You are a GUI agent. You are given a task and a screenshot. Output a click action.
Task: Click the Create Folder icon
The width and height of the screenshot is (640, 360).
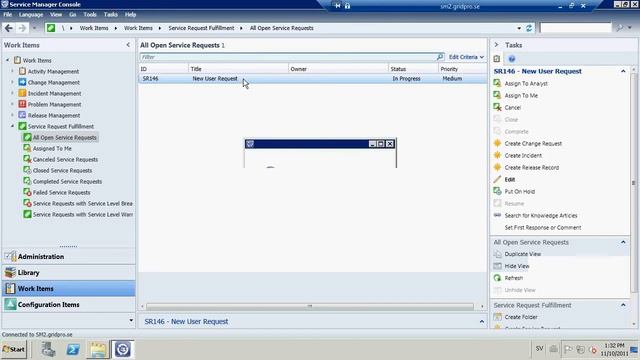point(497,317)
